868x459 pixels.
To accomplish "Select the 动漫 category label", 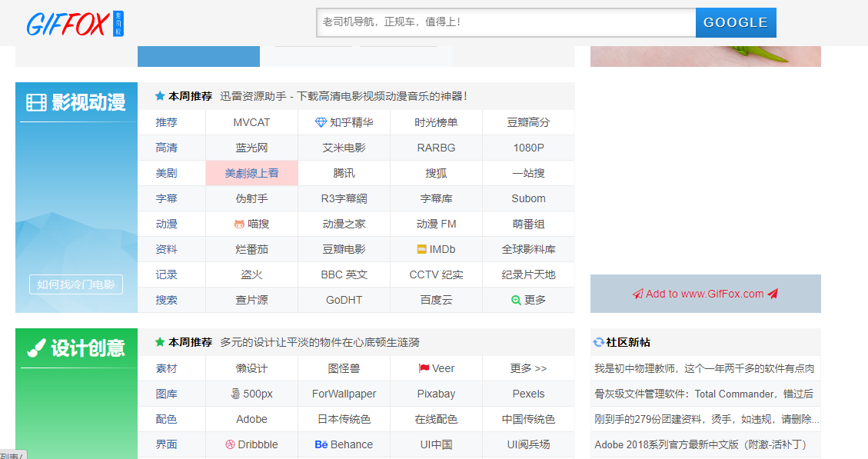I will tap(166, 225).
